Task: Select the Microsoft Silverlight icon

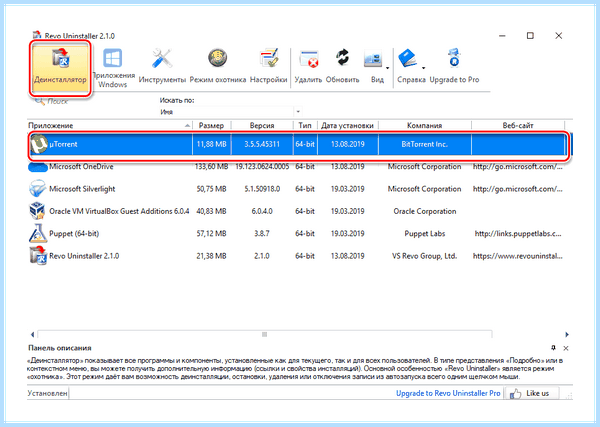Action: 38,189
